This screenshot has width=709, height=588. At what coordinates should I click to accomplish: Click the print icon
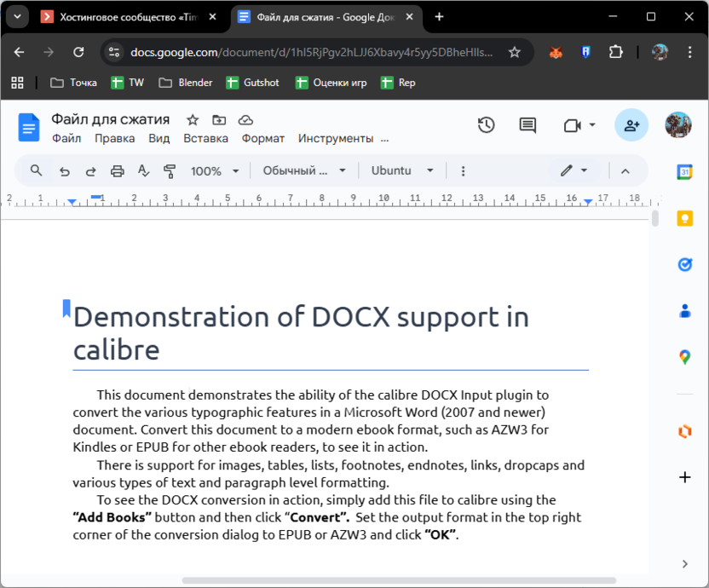coord(118,171)
